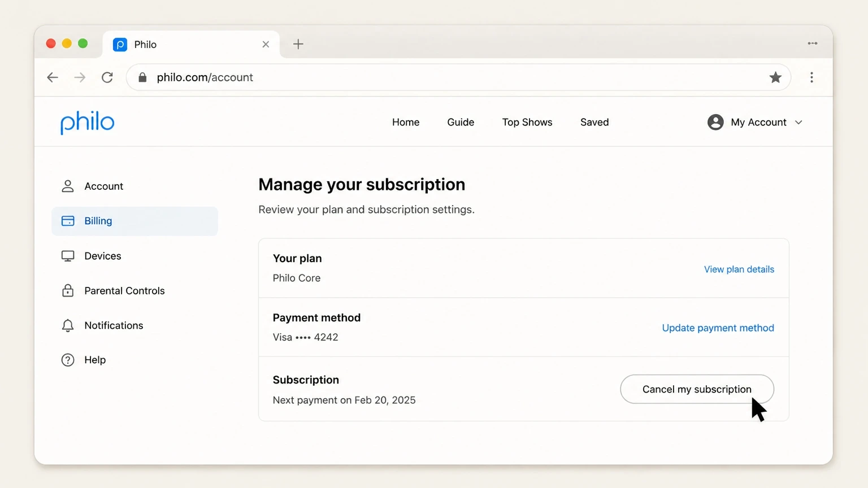Go to Top Shows
The width and height of the screenshot is (868, 488).
527,122
